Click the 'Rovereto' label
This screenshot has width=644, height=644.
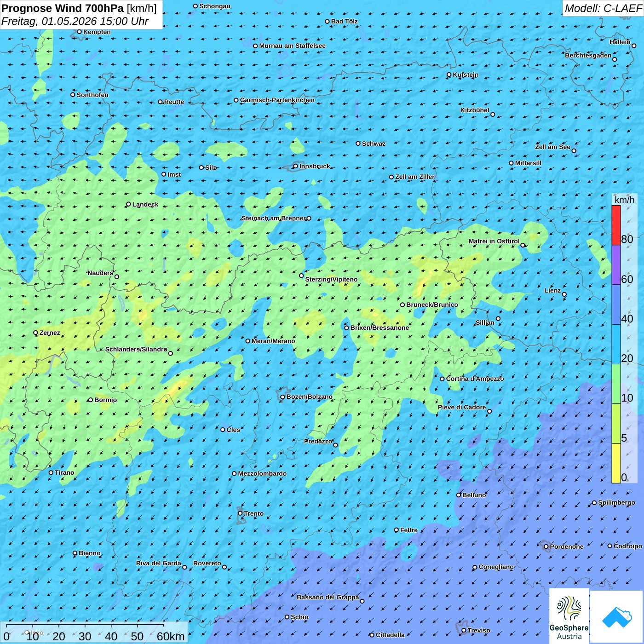(x=207, y=563)
